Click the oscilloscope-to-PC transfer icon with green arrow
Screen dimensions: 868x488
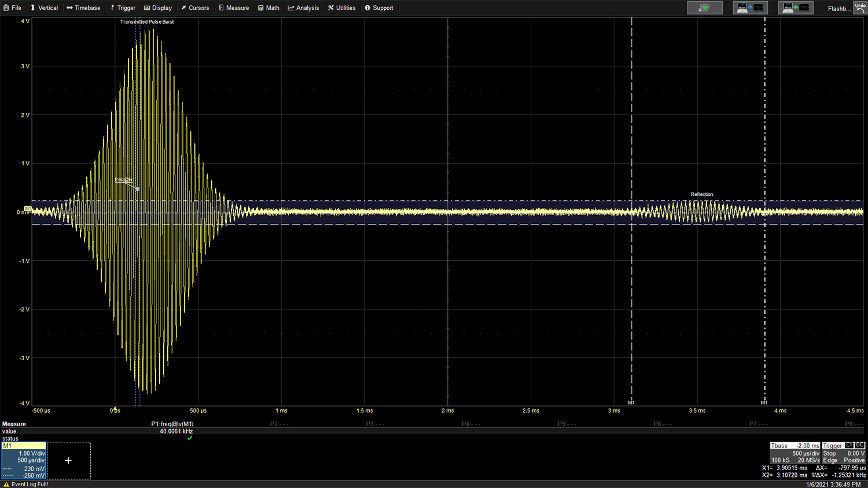point(796,8)
